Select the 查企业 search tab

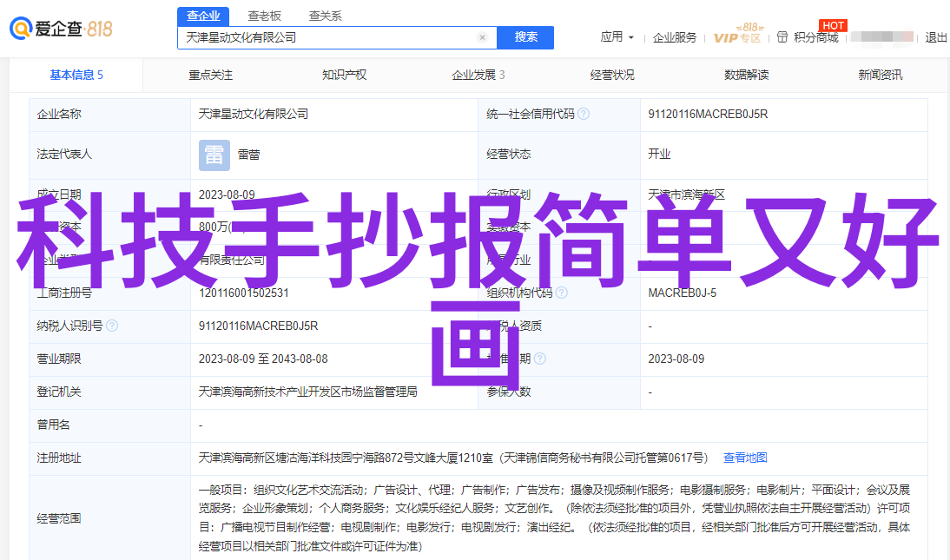[203, 16]
